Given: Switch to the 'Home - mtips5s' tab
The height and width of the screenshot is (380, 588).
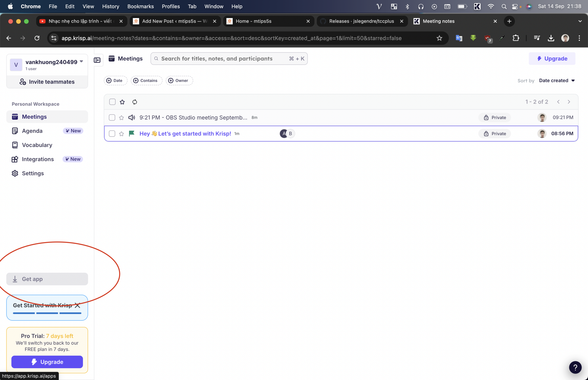Looking at the screenshot, I should (x=269, y=21).
